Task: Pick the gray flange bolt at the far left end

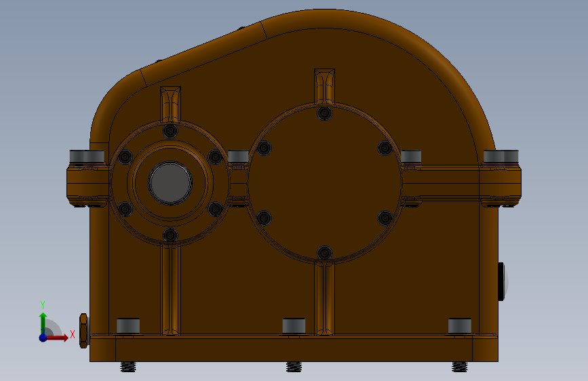Action: (87, 157)
